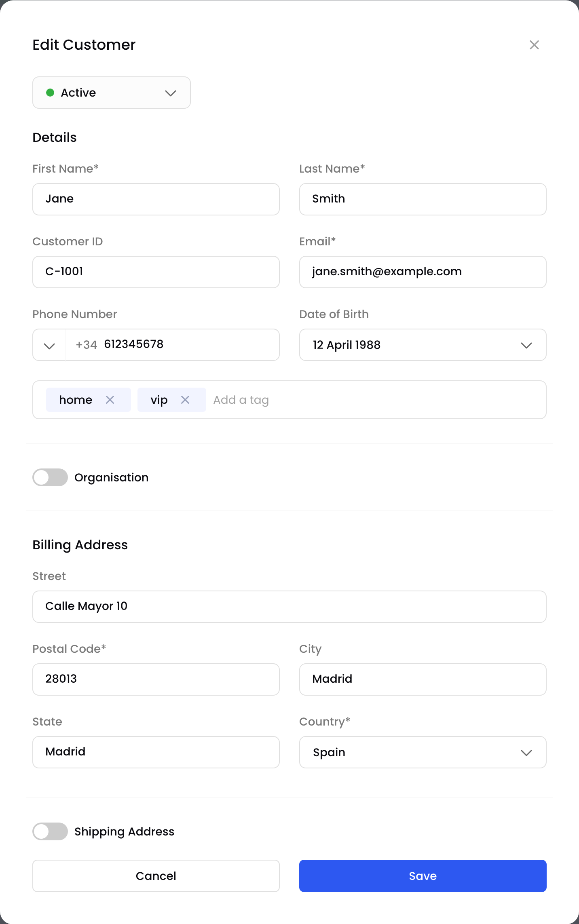Click the +34 dial code prefix
Viewport: 579px width, 924px height.
[87, 345]
